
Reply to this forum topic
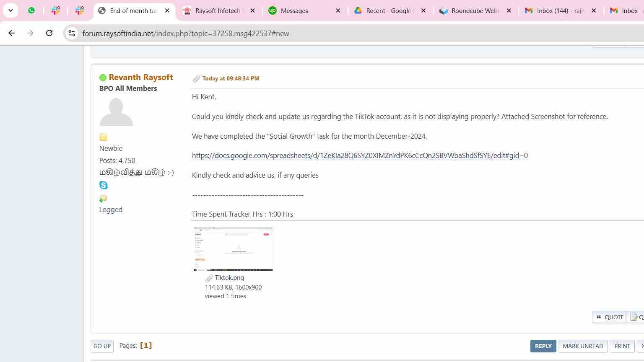pos(543,346)
